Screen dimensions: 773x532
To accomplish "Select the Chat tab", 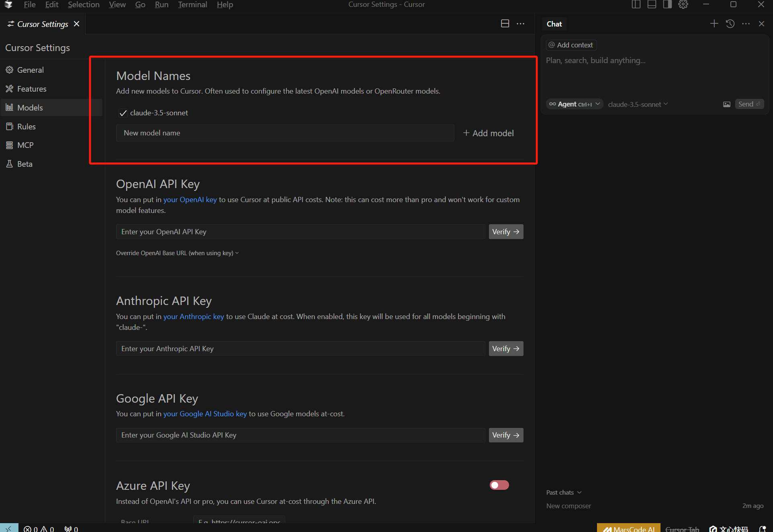I will [554, 24].
